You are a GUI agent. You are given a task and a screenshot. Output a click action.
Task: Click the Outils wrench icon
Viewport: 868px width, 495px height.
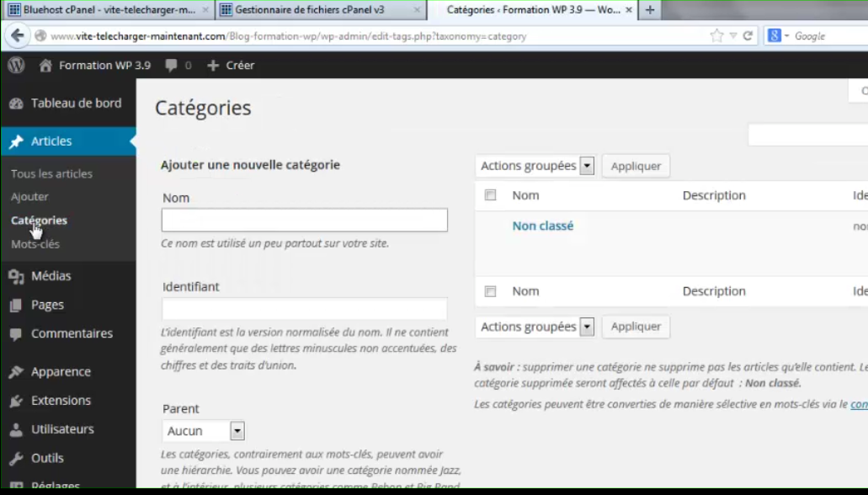pos(16,459)
